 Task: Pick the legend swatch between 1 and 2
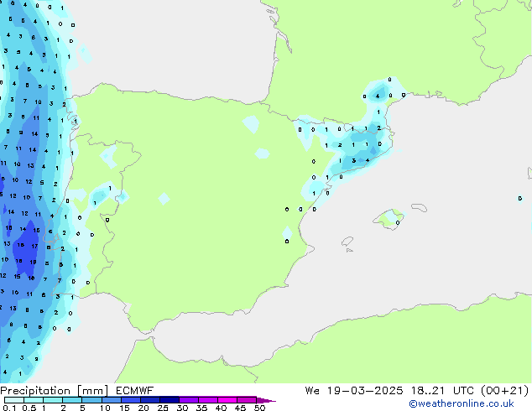53,400
